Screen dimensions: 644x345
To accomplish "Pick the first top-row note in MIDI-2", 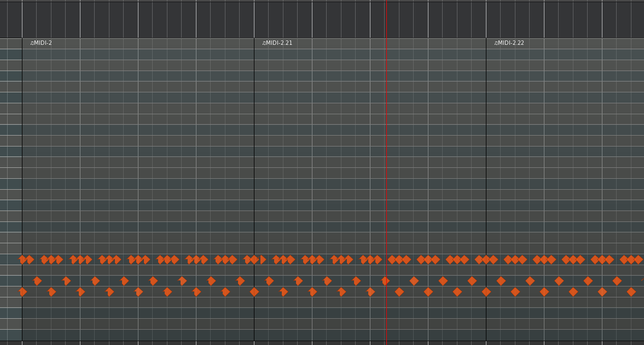I will click(x=22, y=260).
